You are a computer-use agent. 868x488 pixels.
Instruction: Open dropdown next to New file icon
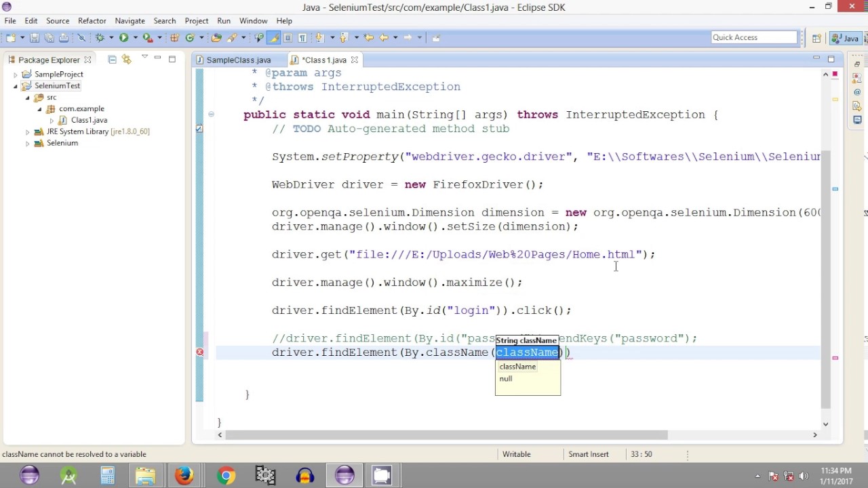point(22,38)
